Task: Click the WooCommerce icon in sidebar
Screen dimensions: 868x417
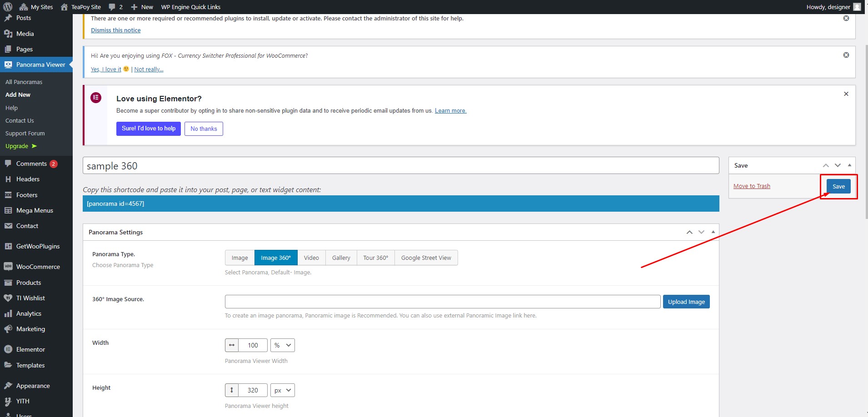Action: 8,267
